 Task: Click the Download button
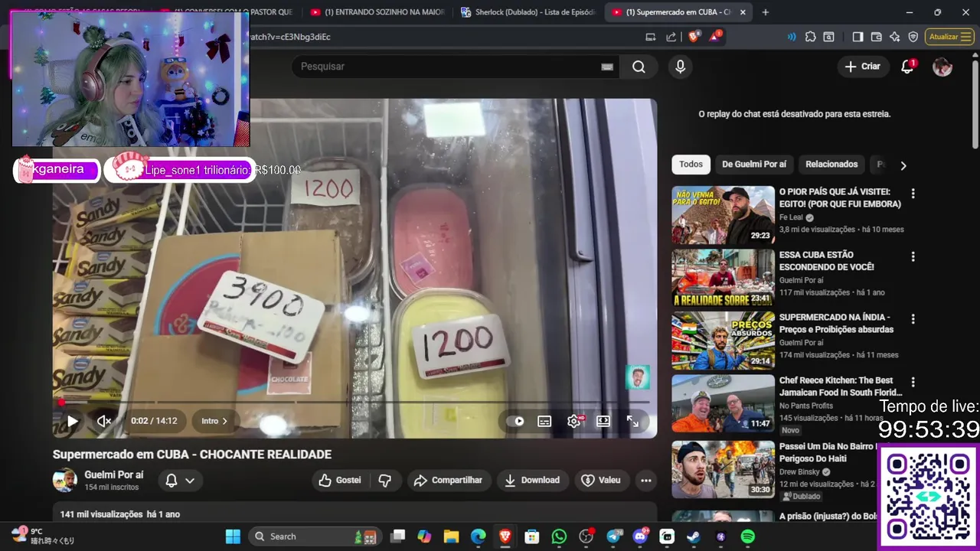pyautogui.click(x=532, y=480)
